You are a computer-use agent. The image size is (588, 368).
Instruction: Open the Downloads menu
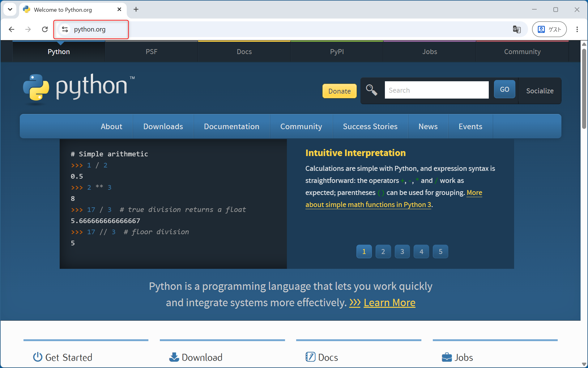tap(163, 126)
